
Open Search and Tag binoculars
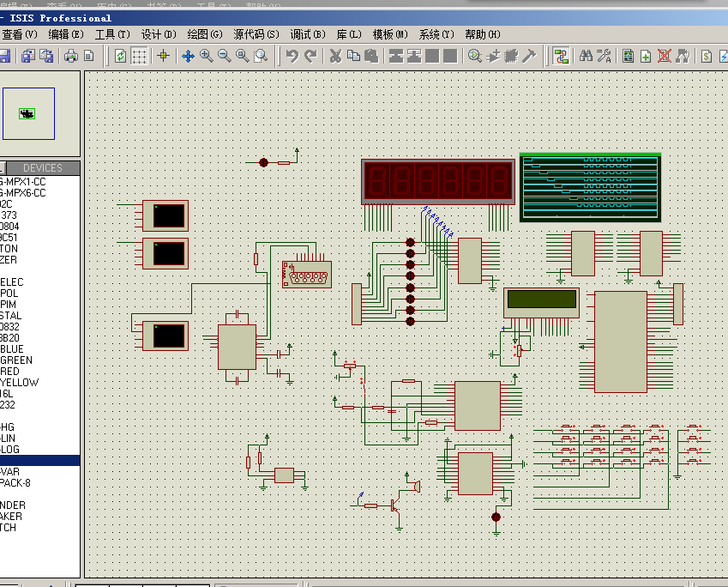(x=586, y=57)
